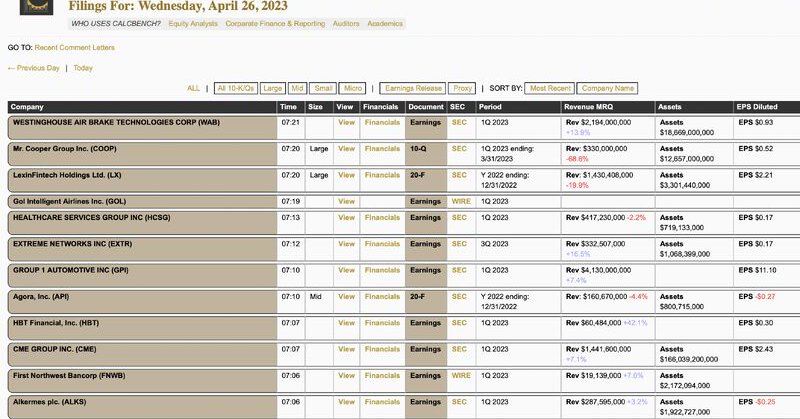Open SEC link for Extreme Networks
The image size is (800, 419).
tap(459, 244)
